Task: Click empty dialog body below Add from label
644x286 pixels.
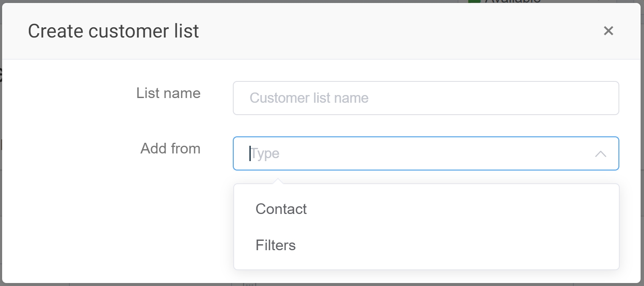Action: coord(128,213)
